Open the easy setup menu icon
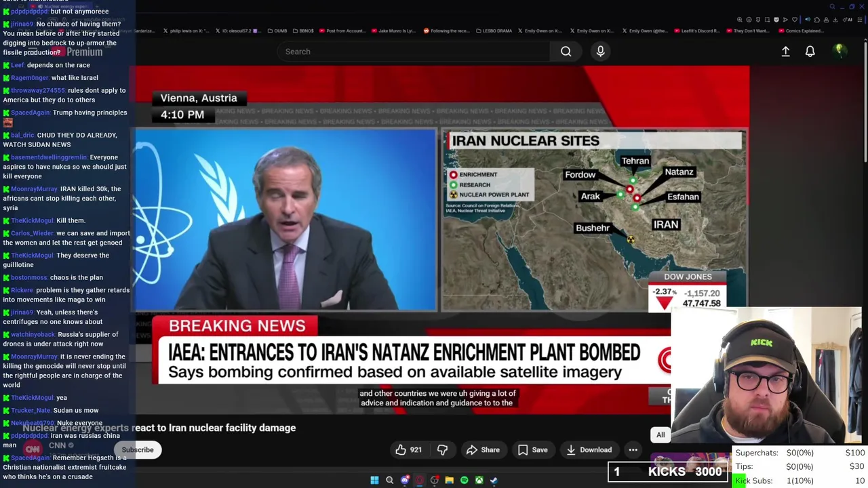This screenshot has height=488, width=868. pos(860,20)
